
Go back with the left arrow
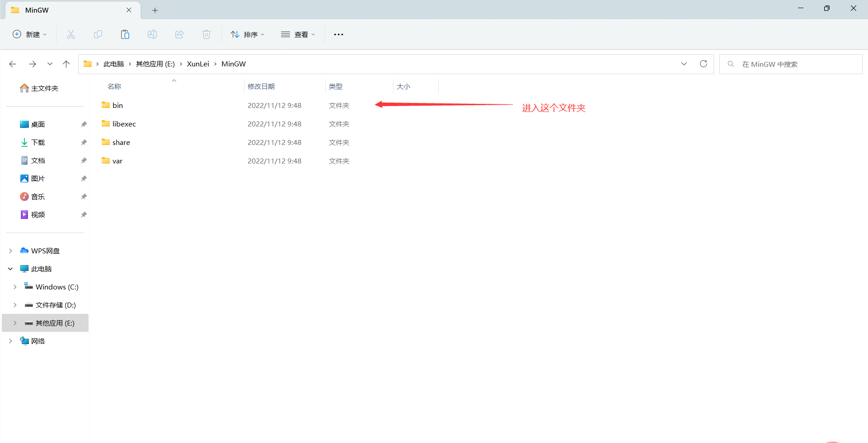[13, 64]
